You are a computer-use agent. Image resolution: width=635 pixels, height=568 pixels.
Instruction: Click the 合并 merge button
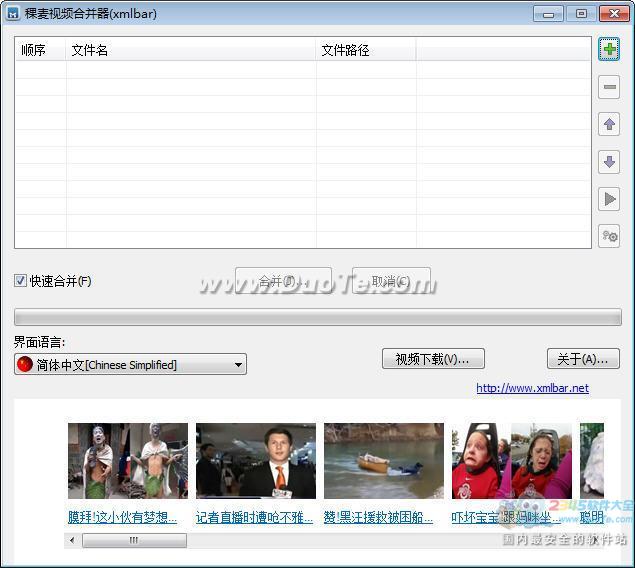tap(283, 281)
